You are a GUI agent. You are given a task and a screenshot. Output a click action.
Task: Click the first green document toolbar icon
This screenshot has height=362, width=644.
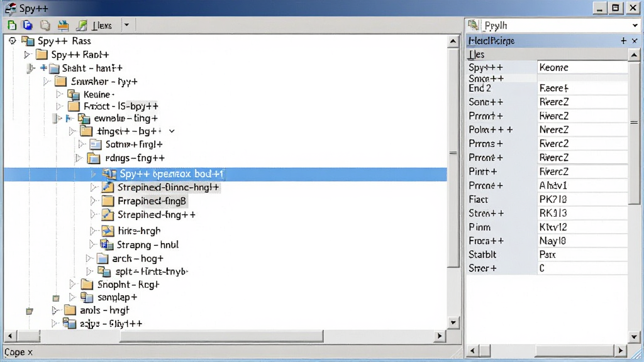(x=12, y=25)
